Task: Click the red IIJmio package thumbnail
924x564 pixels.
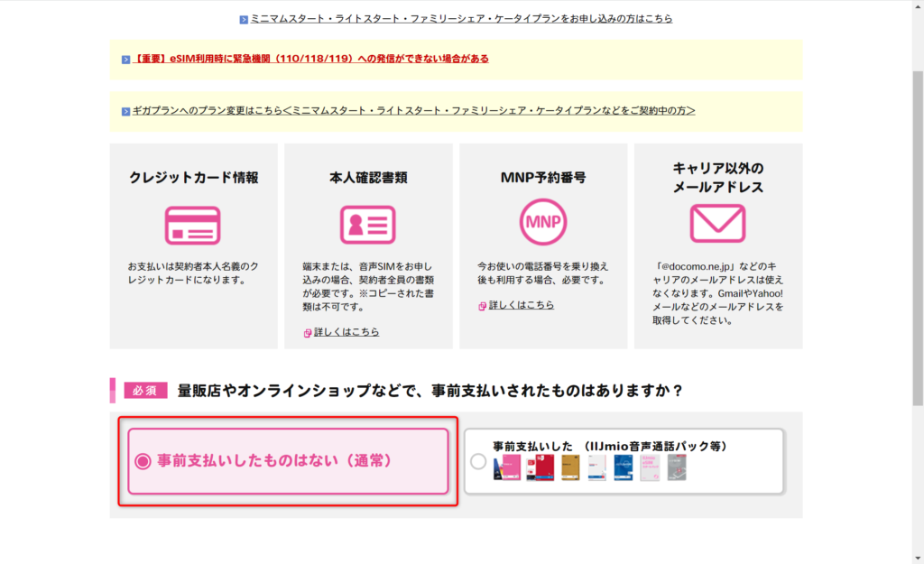Action: (x=541, y=467)
